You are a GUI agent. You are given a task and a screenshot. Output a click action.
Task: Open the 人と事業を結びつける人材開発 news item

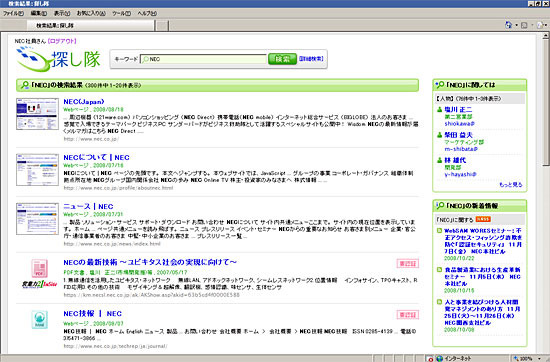coord(482,312)
